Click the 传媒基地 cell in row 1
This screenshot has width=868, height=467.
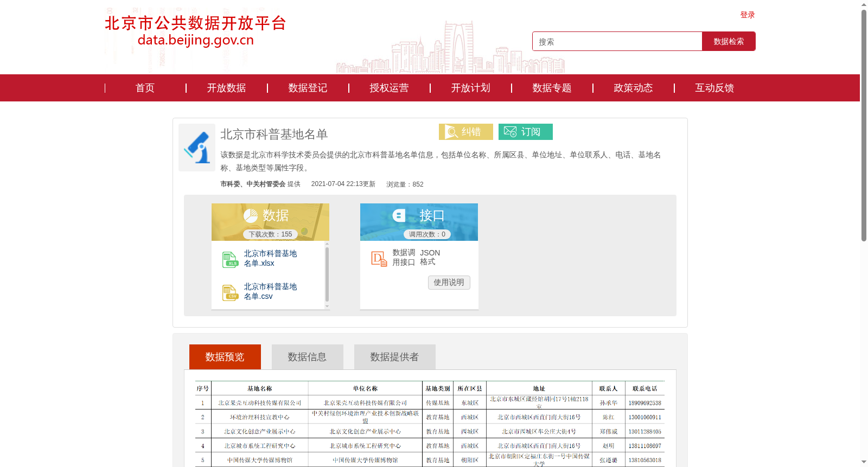tap(437, 403)
